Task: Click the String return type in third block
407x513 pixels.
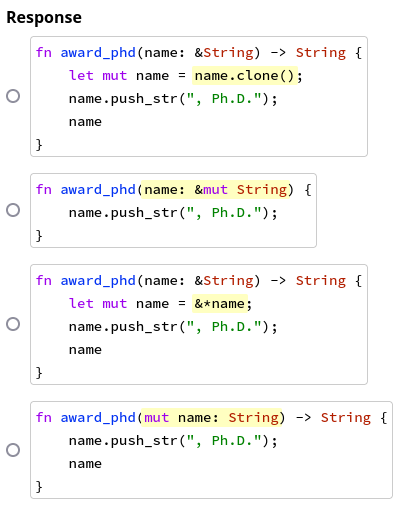Action: [321, 281]
